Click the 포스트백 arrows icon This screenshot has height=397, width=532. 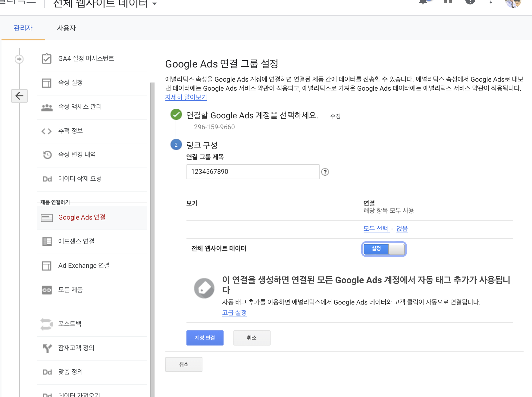tap(47, 324)
